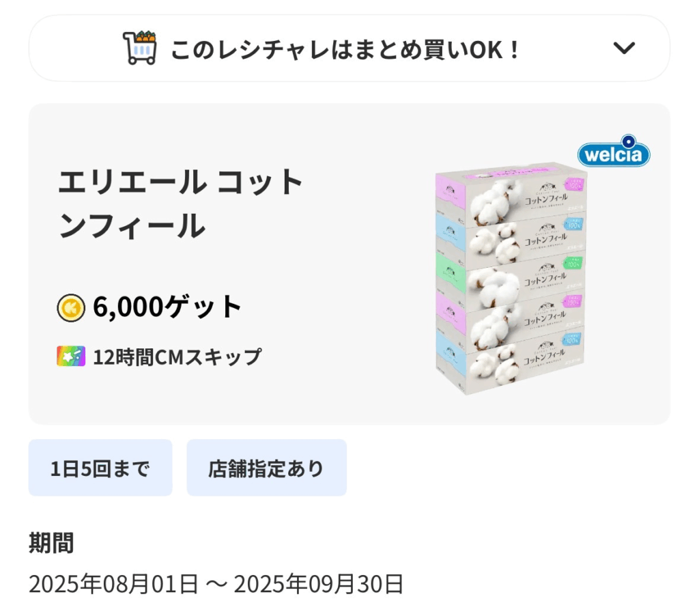Tap the start date 2025年08月01日
Viewport: 699px width, 616px height.
click(x=113, y=585)
